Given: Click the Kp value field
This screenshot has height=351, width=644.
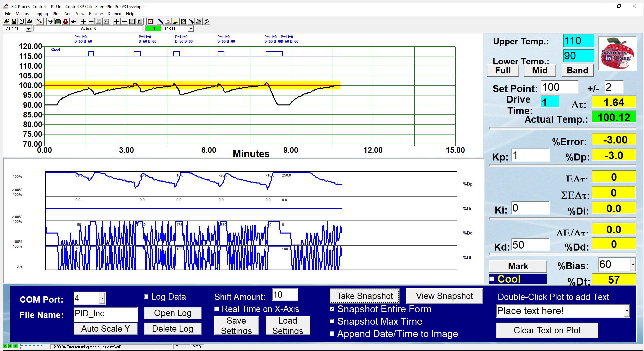Looking at the screenshot, I should [530, 155].
